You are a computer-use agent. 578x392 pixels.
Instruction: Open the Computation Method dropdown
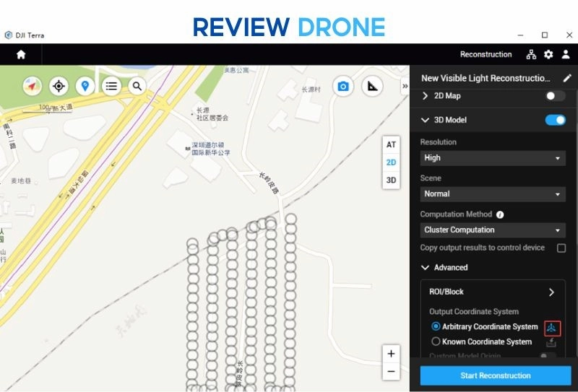[x=493, y=230]
